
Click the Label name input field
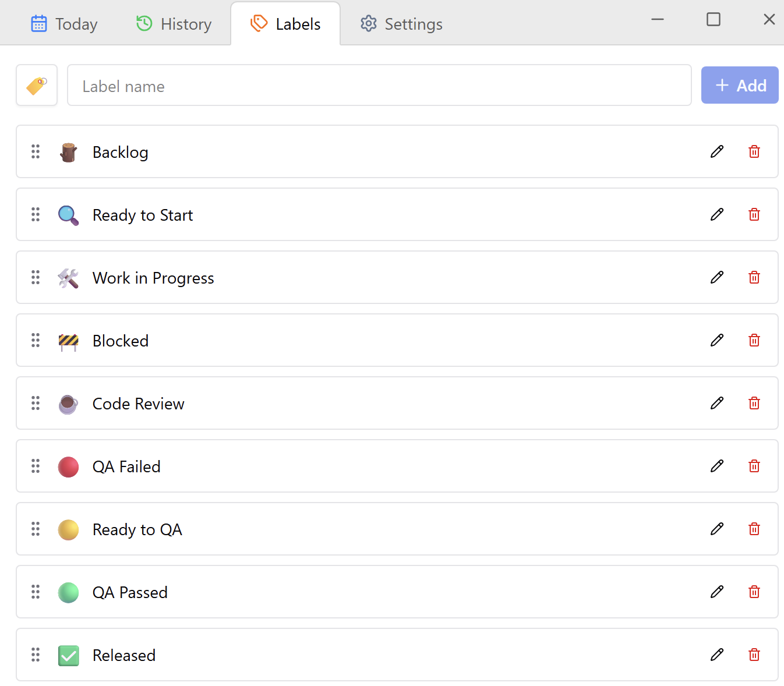(379, 85)
